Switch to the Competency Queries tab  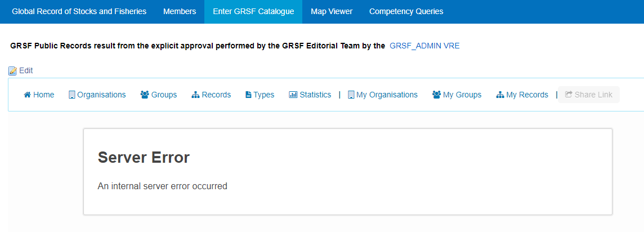click(x=406, y=11)
